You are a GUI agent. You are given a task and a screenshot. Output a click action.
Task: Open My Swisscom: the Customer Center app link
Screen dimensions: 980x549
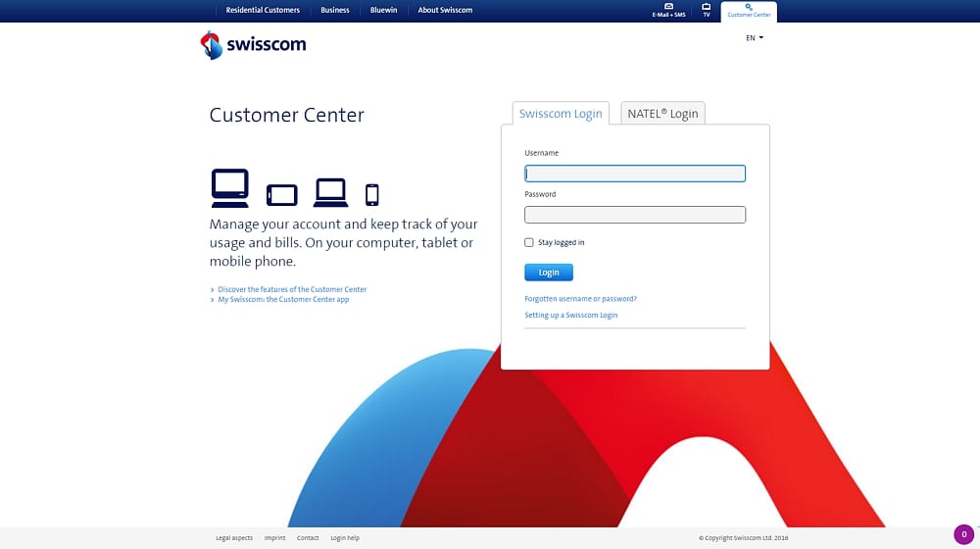pyautogui.click(x=283, y=300)
